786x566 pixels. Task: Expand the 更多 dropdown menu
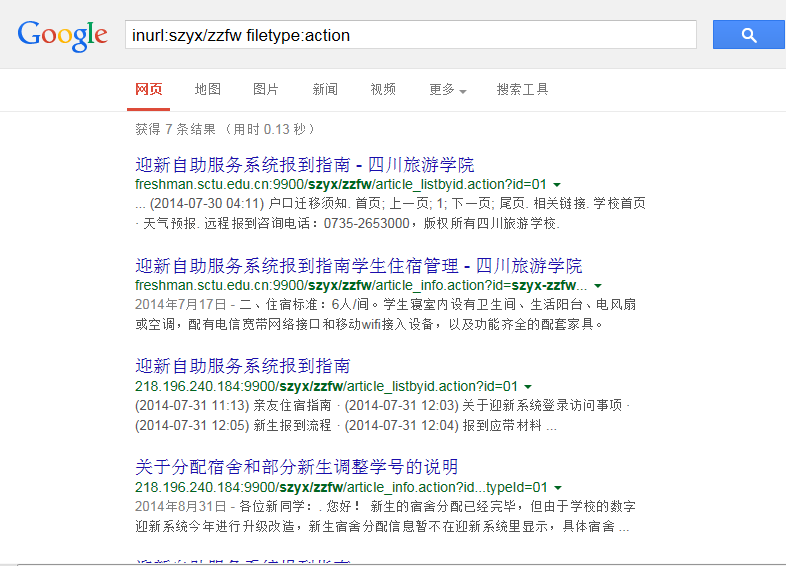[447, 90]
